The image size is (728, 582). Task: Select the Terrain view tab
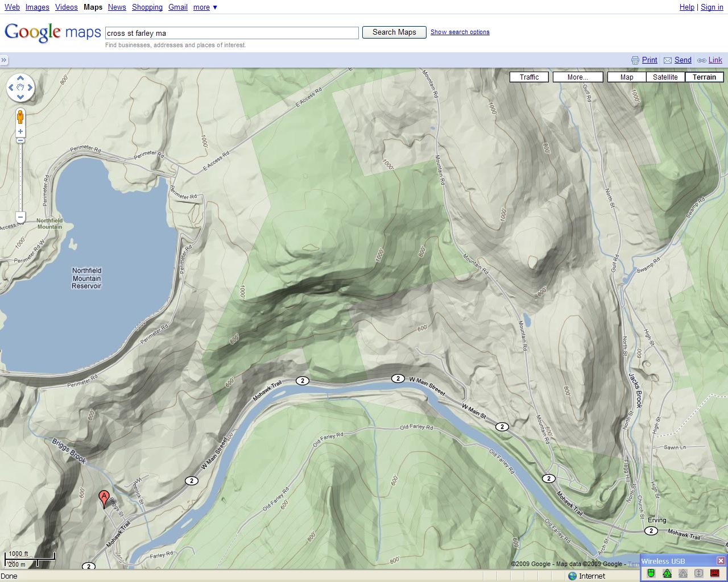point(704,77)
